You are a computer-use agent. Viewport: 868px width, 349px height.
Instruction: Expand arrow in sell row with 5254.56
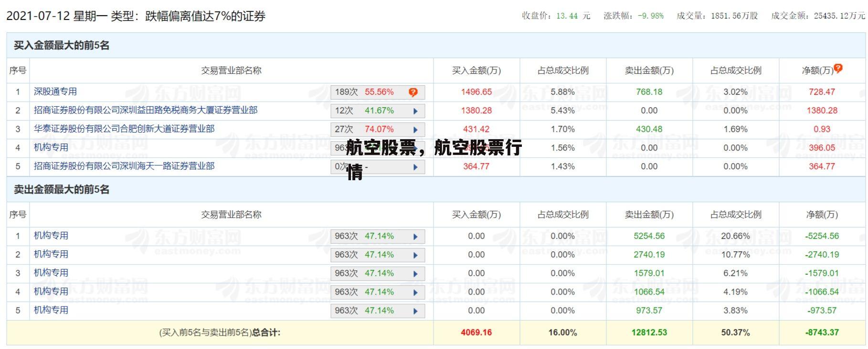(415, 236)
